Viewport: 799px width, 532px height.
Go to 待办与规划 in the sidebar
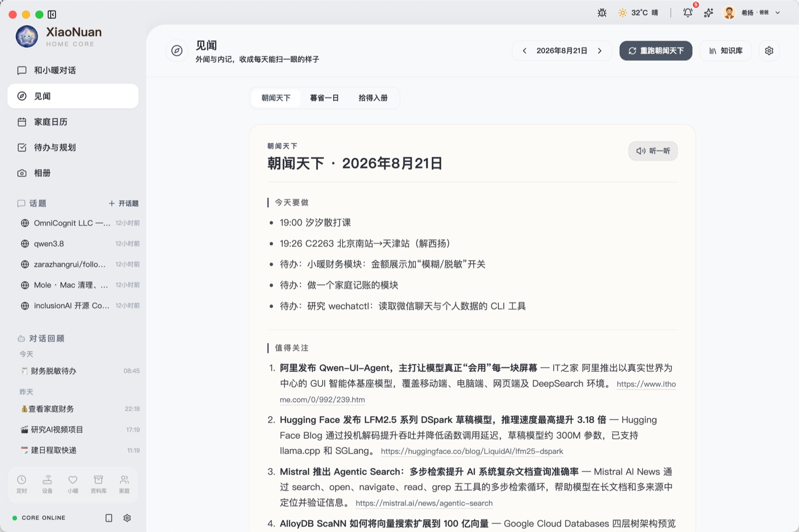point(73,147)
